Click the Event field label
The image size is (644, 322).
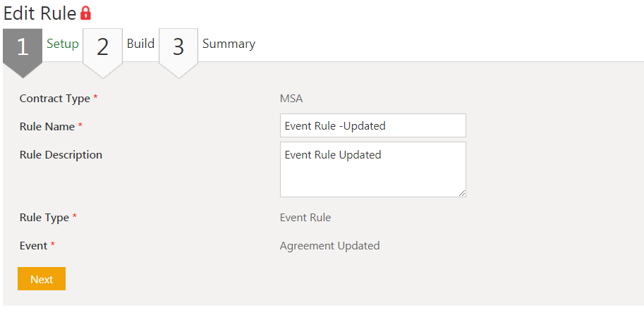point(33,246)
